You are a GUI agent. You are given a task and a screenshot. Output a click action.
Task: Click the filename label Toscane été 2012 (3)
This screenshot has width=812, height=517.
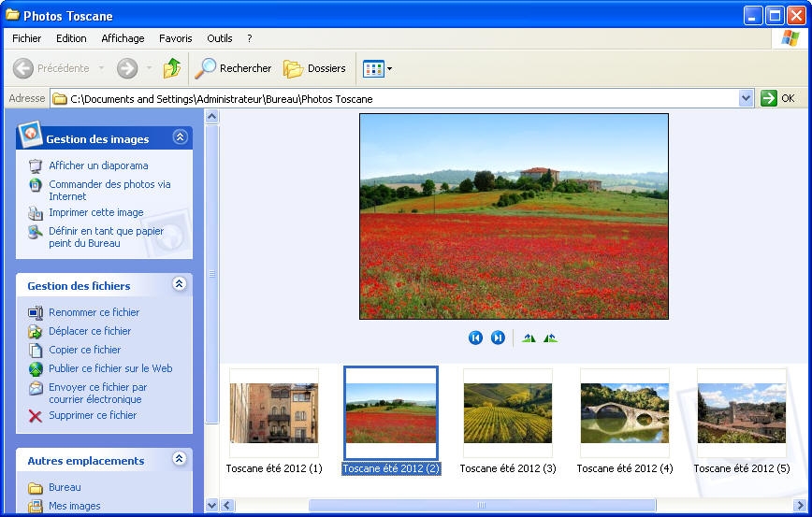coord(508,468)
